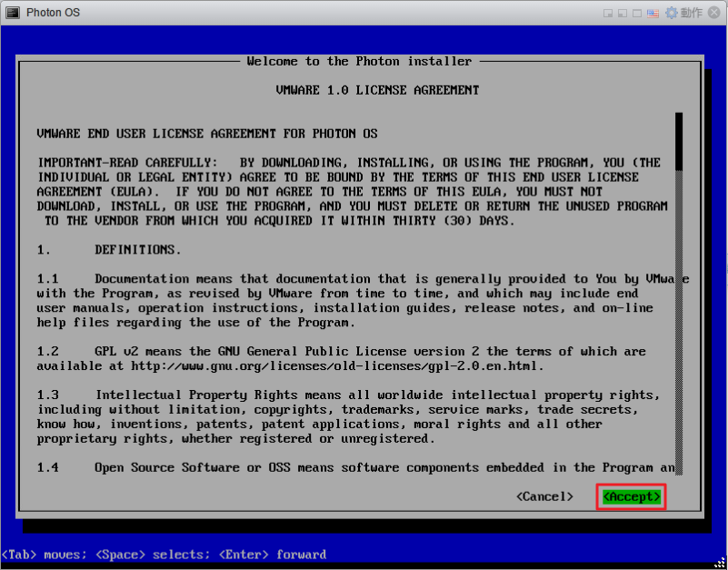Click the console icon beside Photon OS
The width and height of the screenshot is (728, 570).
coord(13,13)
